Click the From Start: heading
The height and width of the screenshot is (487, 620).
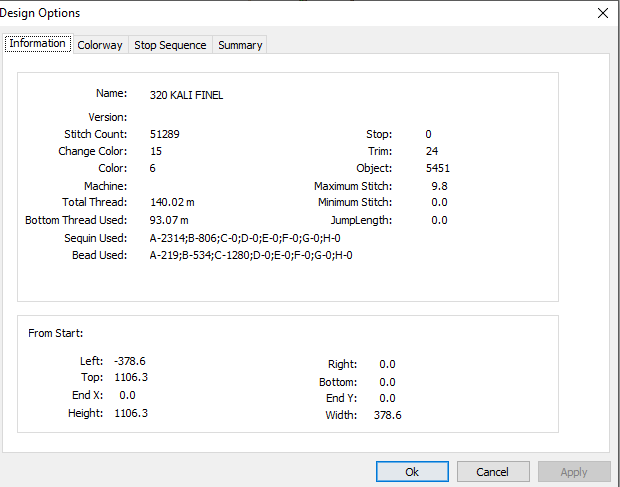[56, 333]
